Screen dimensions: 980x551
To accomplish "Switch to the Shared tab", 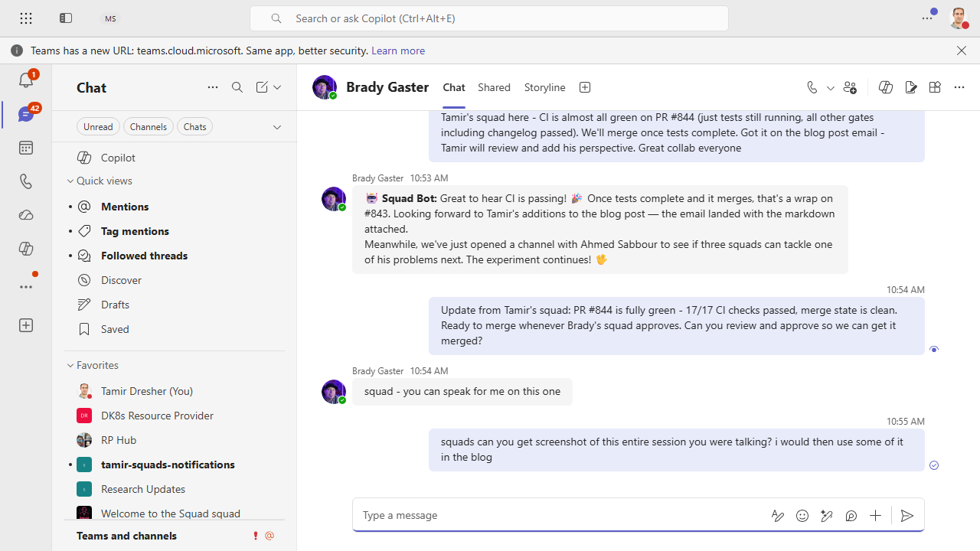I will [494, 87].
